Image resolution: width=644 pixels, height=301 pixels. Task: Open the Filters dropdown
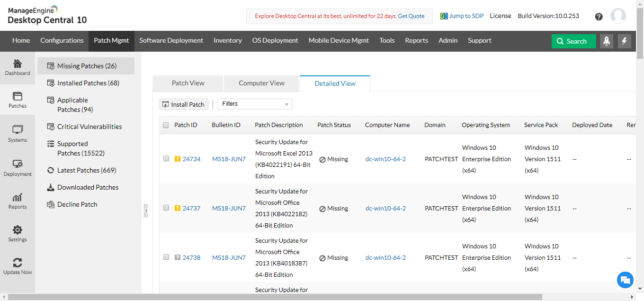(254, 104)
